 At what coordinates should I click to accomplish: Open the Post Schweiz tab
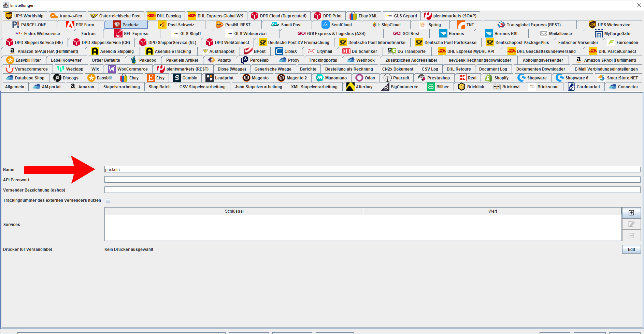pyautogui.click(x=176, y=25)
